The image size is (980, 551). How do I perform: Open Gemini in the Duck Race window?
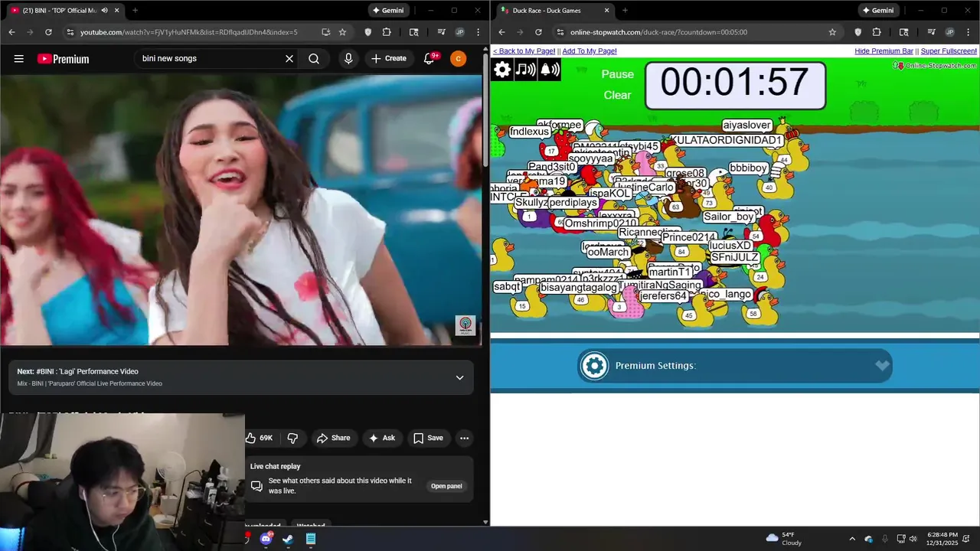[877, 11]
